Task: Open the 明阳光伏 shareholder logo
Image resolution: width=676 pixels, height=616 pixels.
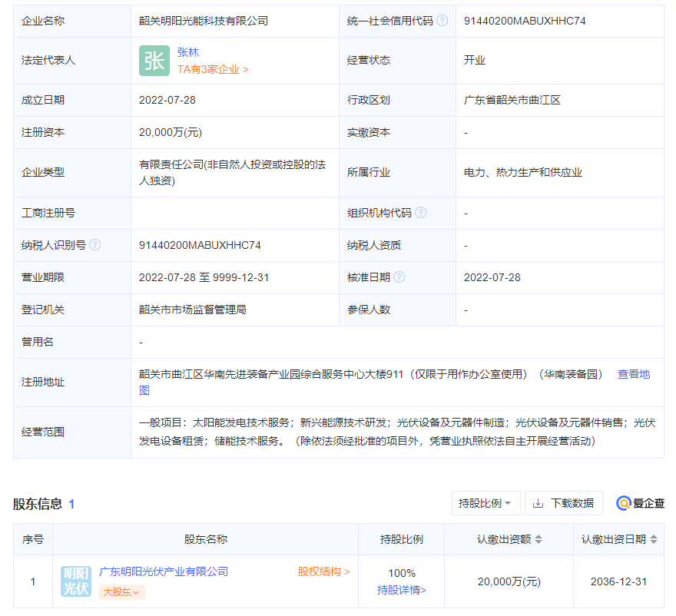Action: click(x=76, y=581)
